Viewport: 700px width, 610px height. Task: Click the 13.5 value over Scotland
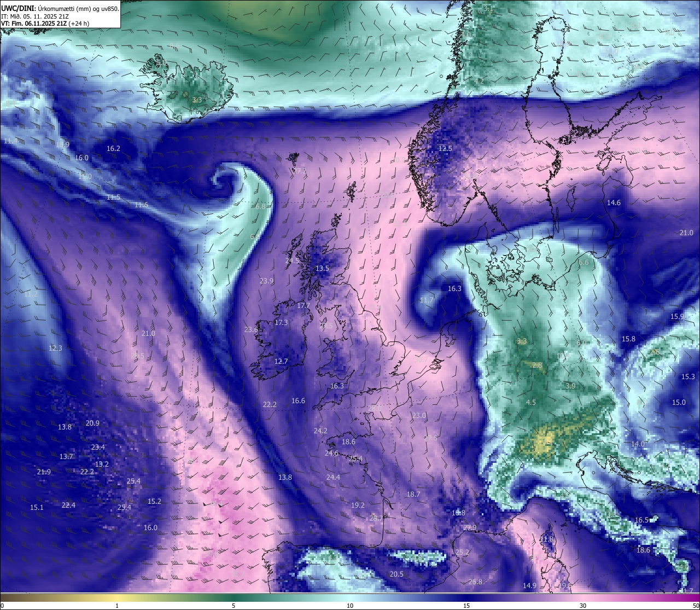(x=322, y=269)
